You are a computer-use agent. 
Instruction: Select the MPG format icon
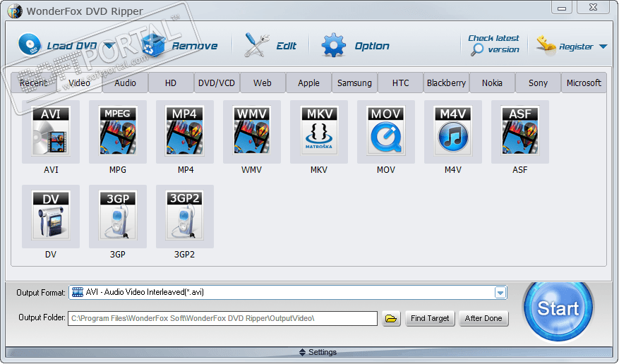(x=118, y=132)
